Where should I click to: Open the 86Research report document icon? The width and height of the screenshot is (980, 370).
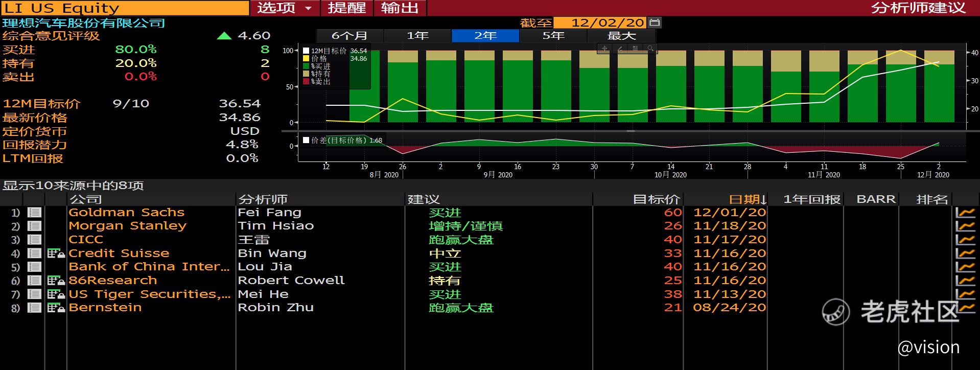(x=34, y=281)
